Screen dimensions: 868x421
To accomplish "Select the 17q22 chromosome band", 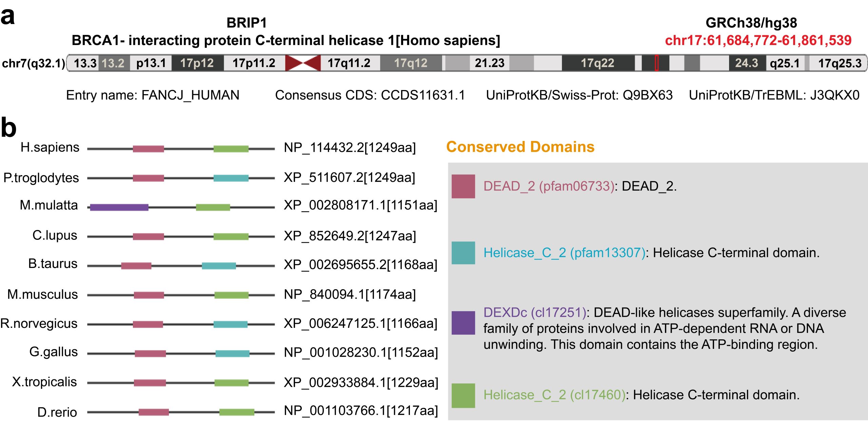I will (x=597, y=63).
